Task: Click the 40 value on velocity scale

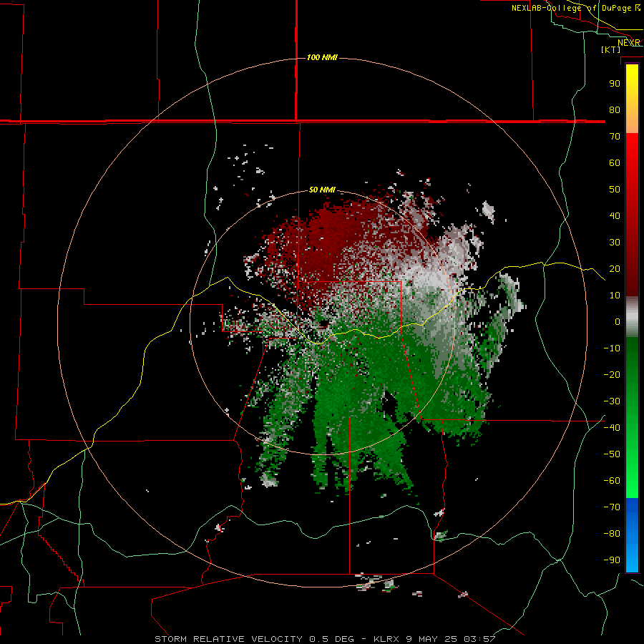Action: tap(615, 216)
